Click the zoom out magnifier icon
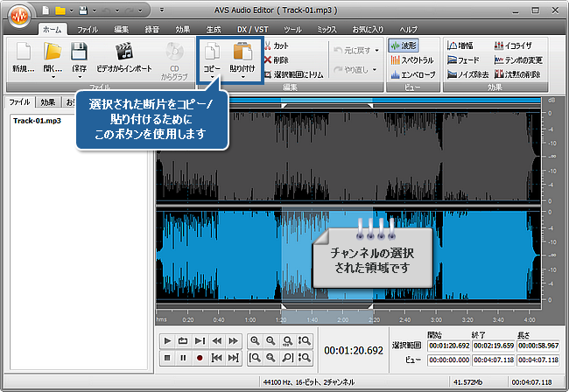Screen dimensions: 569x392 tap(271, 341)
